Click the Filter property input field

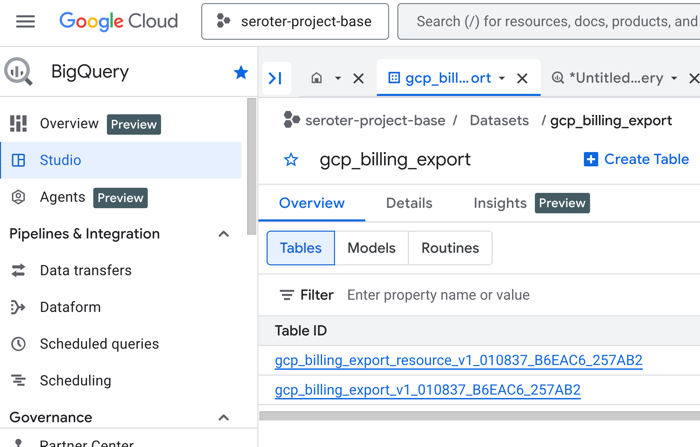pos(500,295)
